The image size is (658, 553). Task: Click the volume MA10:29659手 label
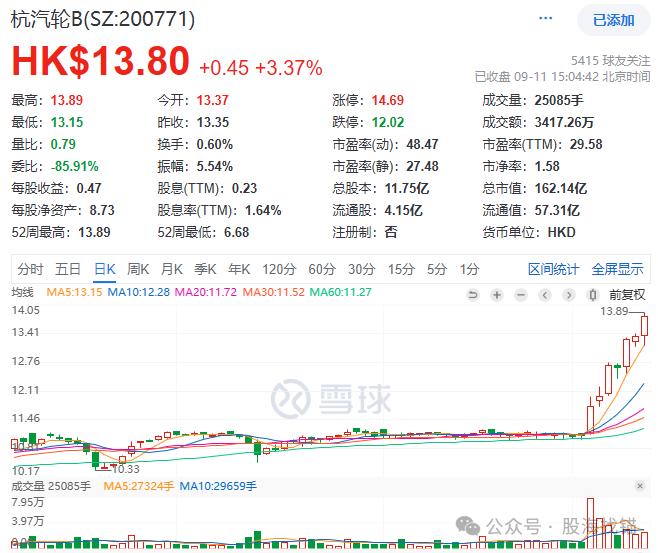(x=218, y=486)
